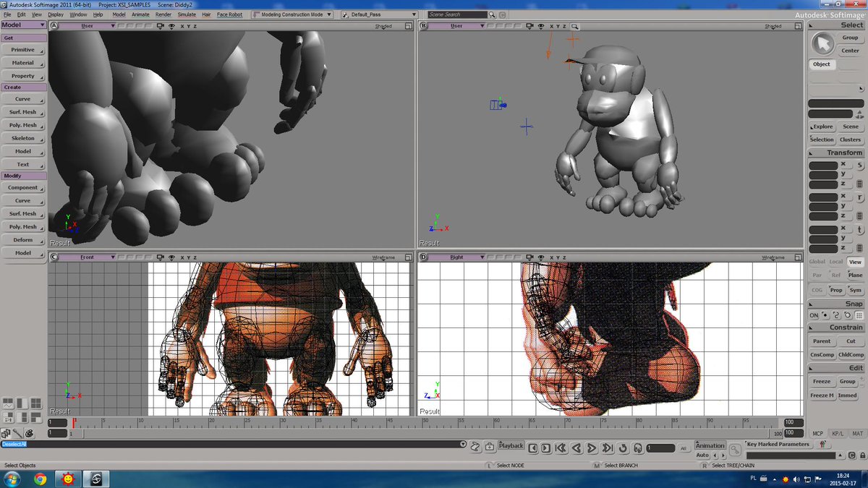Click the Play forward button
868x488 pixels.
coord(592,448)
